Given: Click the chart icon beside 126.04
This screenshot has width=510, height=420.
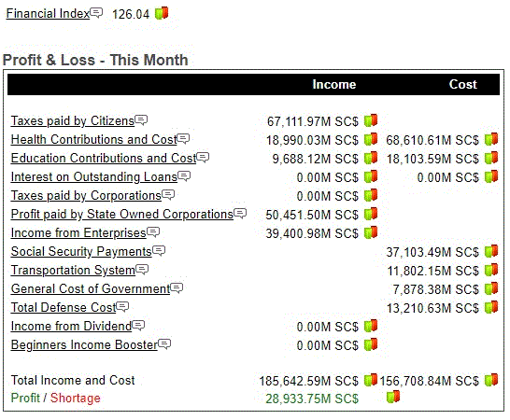Looking at the screenshot, I should [x=162, y=13].
